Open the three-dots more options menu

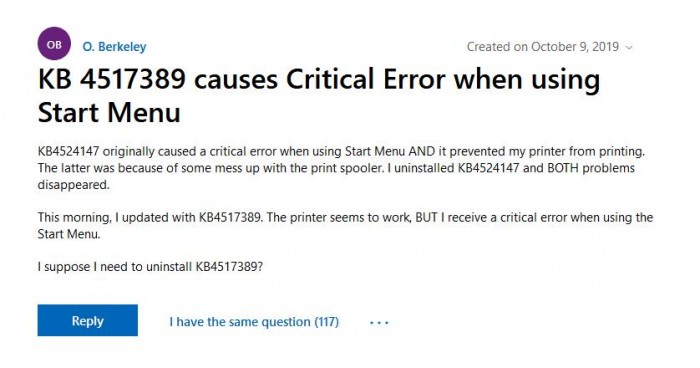click(379, 322)
